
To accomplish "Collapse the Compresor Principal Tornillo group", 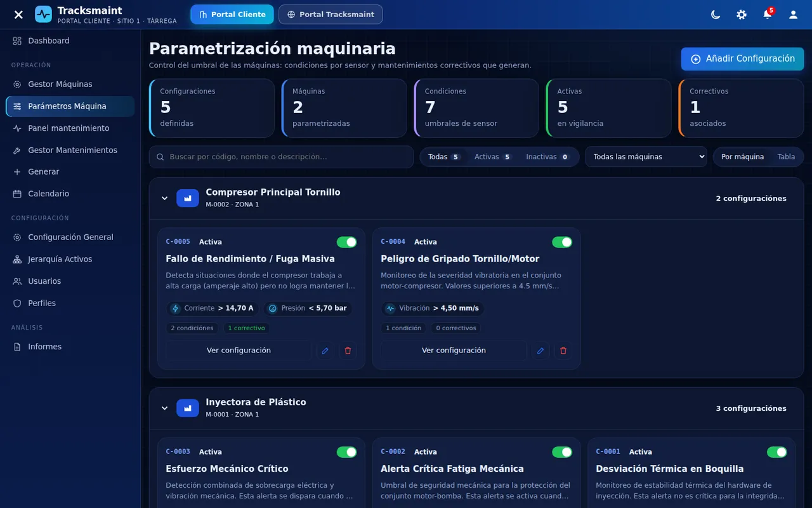I will (165, 198).
